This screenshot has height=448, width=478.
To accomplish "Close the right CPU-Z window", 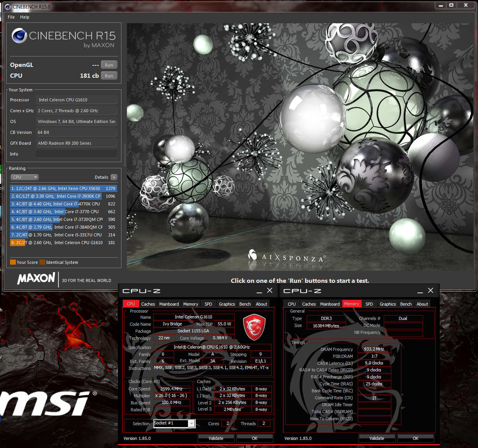I will point(431,291).
